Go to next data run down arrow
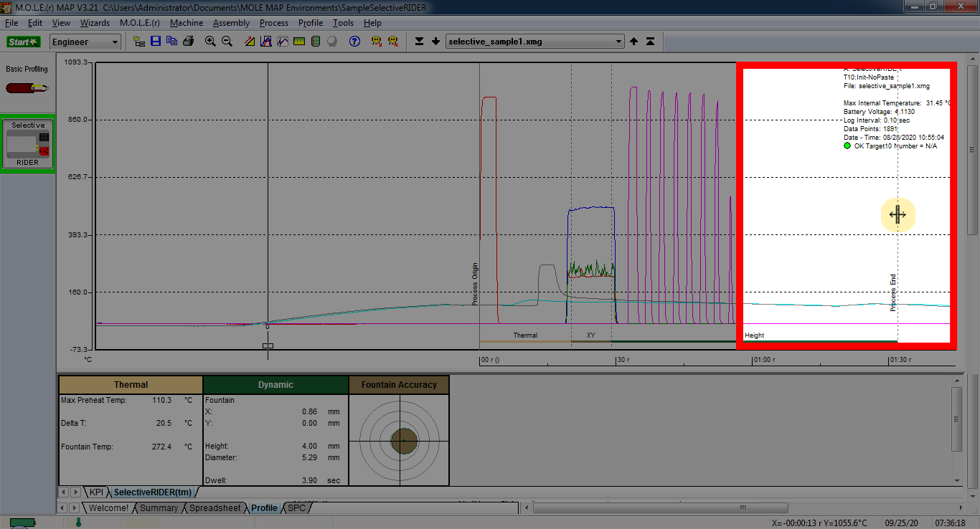Image resolution: width=980 pixels, height=529 pixels. (435, 42)
